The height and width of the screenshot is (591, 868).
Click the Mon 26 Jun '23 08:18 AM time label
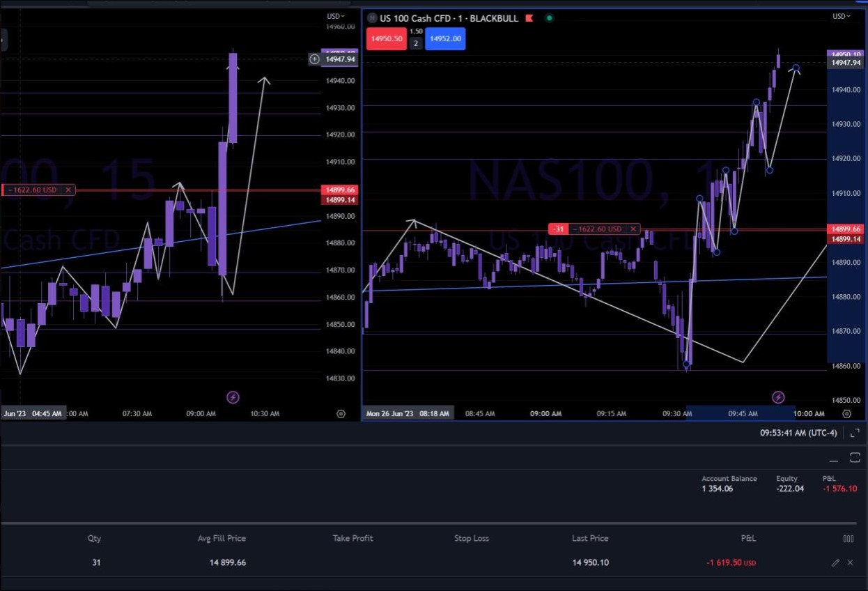click(x=408, y=413)
